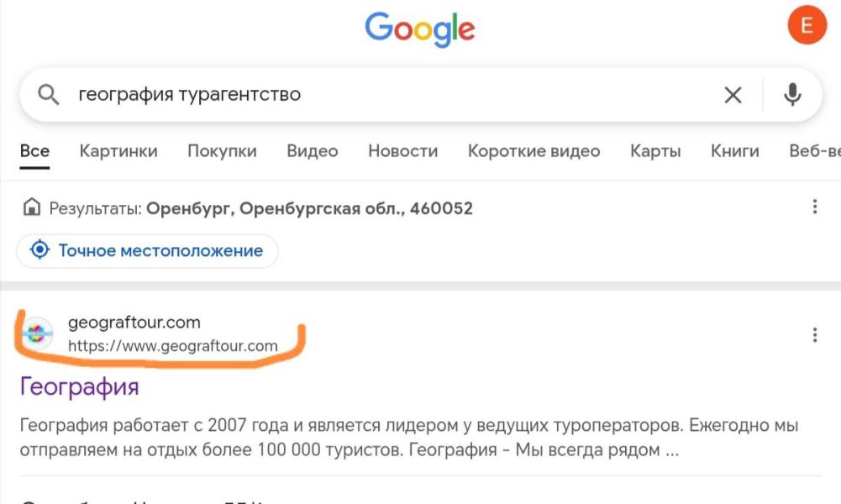The image size is (841, 504).
Task: Switch to Картинки tab
Action: 118,151
